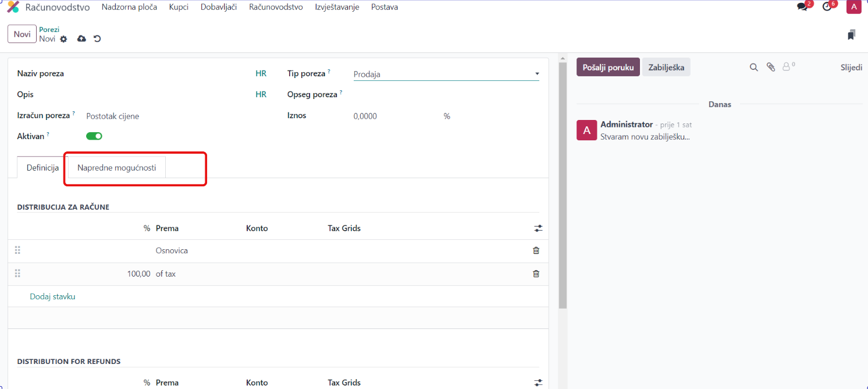The image size is (868, 389).
Task: Attach a file using the paperclip icon
Action: pos(771,68)
